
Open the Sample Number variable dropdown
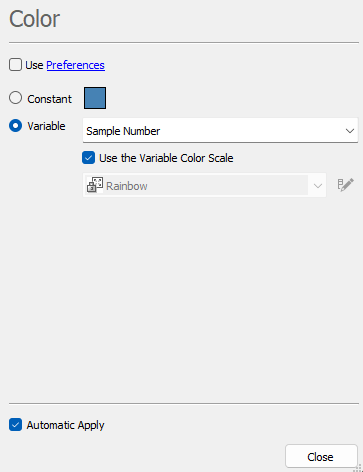pos(220,131)
